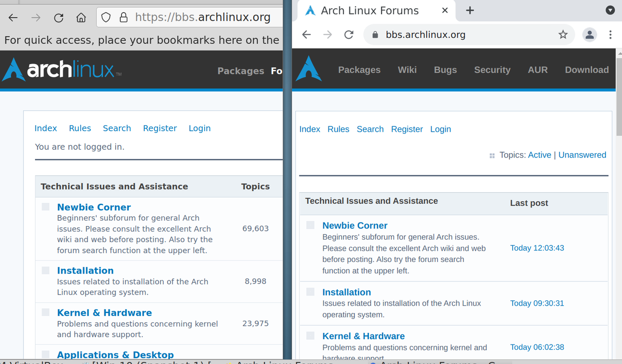The image size is (622, 364).
Task: Open Search link in Firefox forum page
Action: coord(117,128)
